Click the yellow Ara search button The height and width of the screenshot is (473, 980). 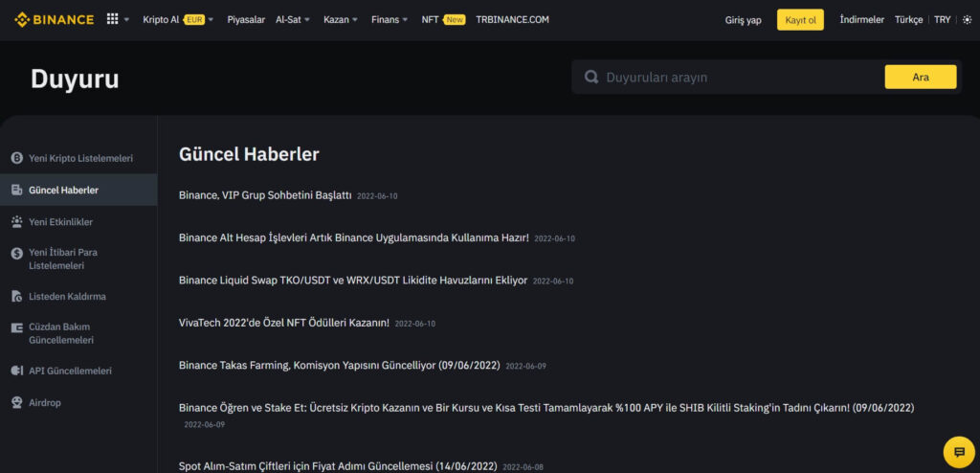coord(921,77)
